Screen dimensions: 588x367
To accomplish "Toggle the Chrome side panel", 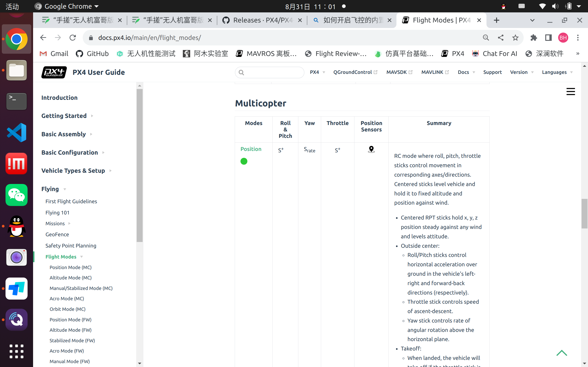I will point(548,38).
